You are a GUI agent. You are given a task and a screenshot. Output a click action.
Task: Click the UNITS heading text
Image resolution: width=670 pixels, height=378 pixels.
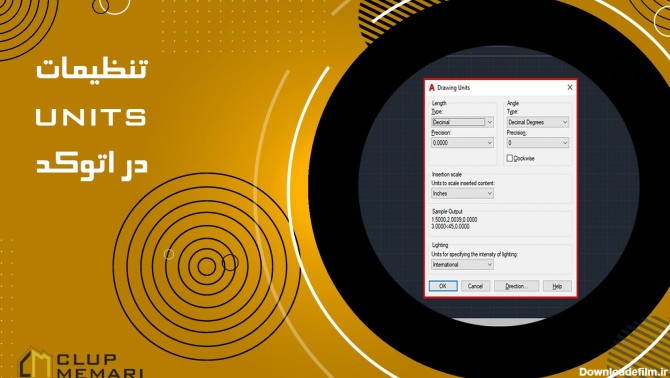tap(91, 117)
